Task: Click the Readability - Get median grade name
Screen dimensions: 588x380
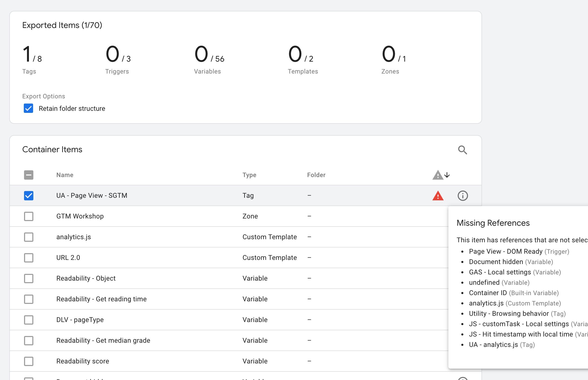Action: click(103, 340)
